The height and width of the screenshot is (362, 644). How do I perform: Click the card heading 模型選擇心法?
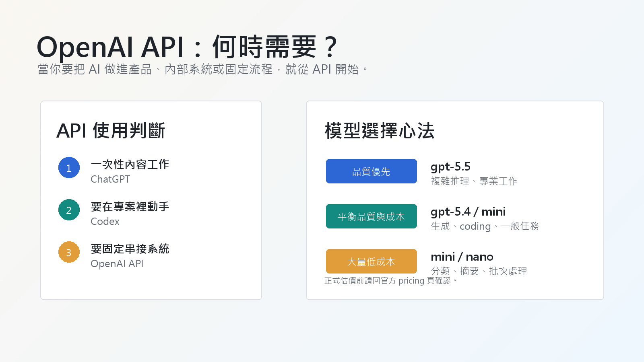(x=380, y=131)
